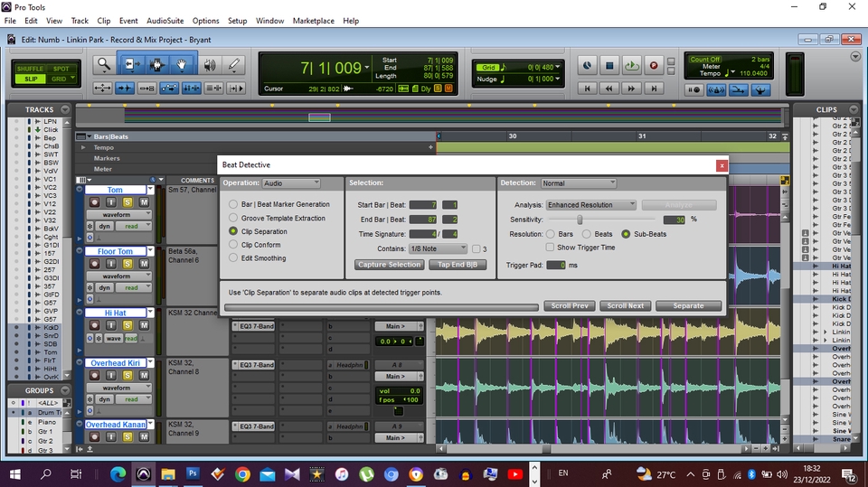Tick the Contains triplet 3 checkbox
This screenshot has height=487, width=868.
pyautogui.click(x=476, y=249)
